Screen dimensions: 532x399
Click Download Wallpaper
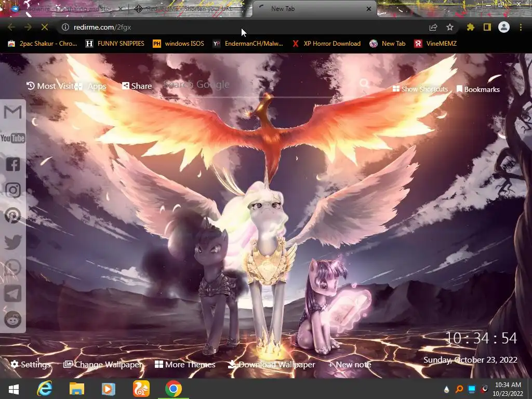point(271,364)
